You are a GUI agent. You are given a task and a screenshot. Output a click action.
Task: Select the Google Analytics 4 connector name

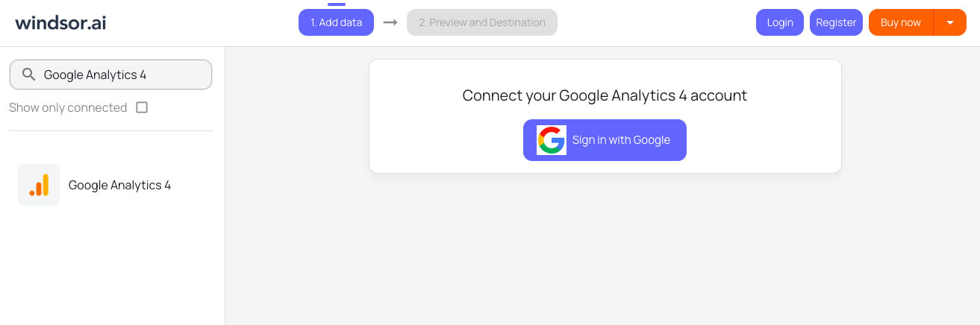(119, 185)
